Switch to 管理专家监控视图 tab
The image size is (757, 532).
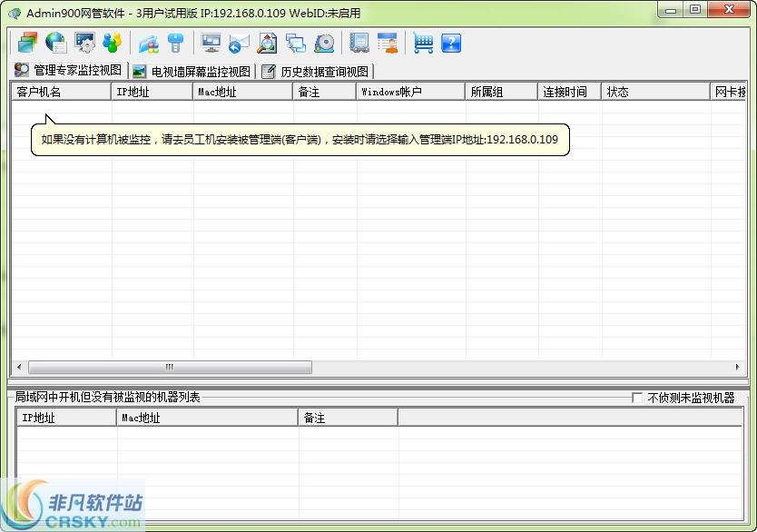(68, 71)
